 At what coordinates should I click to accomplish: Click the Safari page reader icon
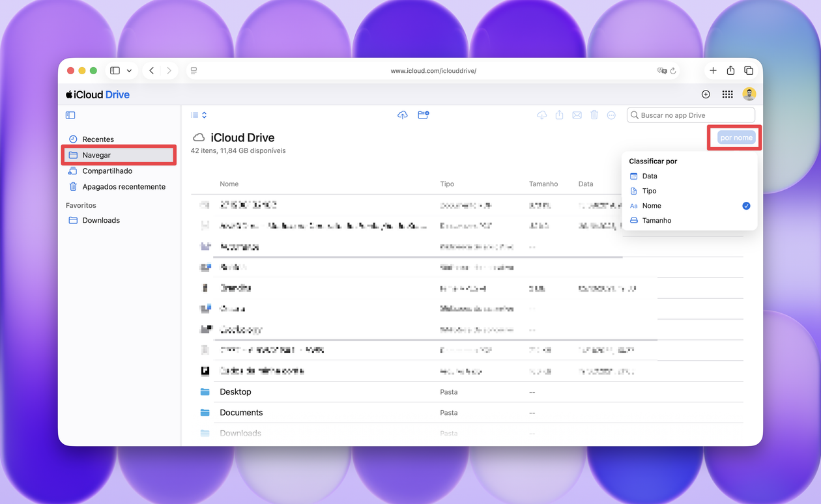click(194, 70)
